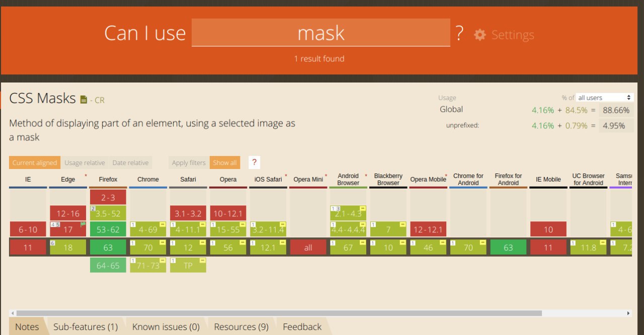644x335 pixels.
Task: Select the IE Mobile 10 cell
Action: [548, 229]
